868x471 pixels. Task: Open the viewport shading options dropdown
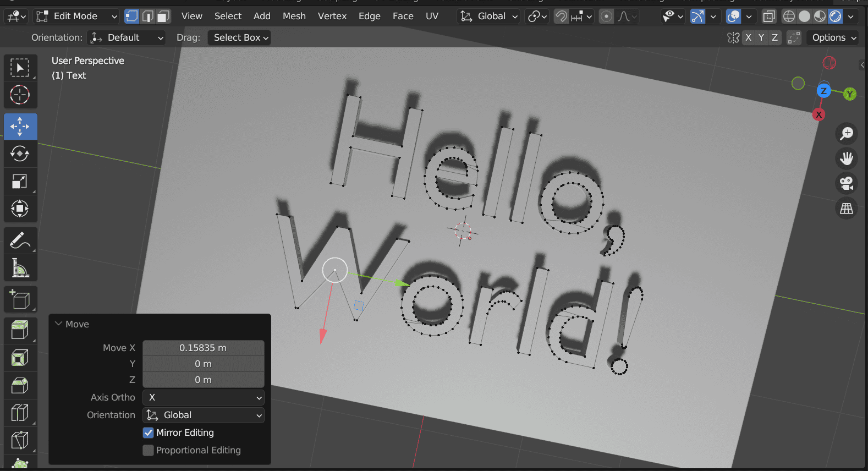coord(851,17)
